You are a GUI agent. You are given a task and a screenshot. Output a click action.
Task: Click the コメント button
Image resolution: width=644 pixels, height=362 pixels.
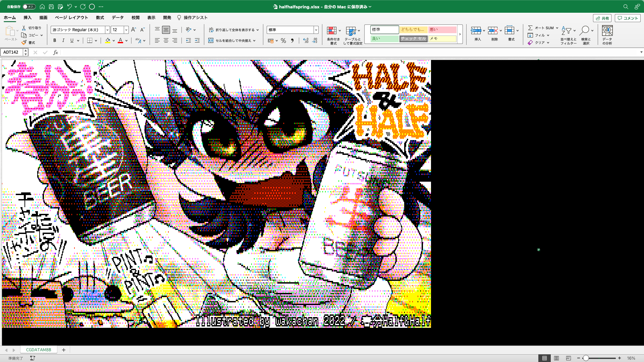628,18
